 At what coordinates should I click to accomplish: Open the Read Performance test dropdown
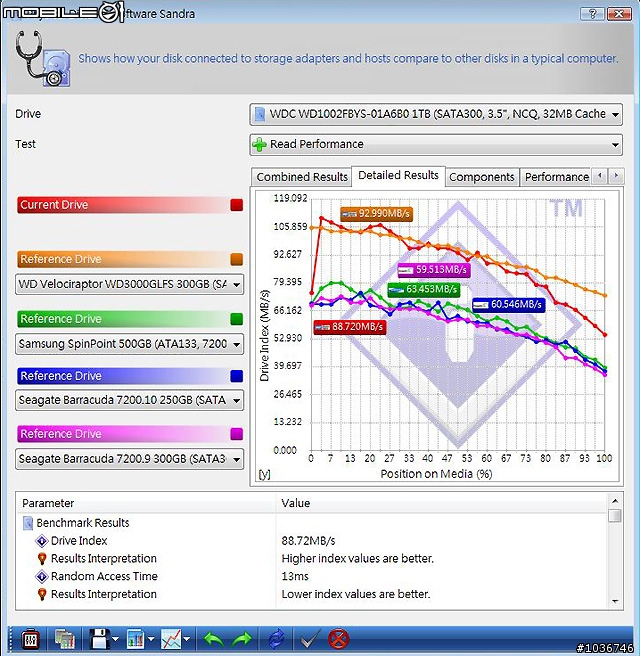(436, 145)
